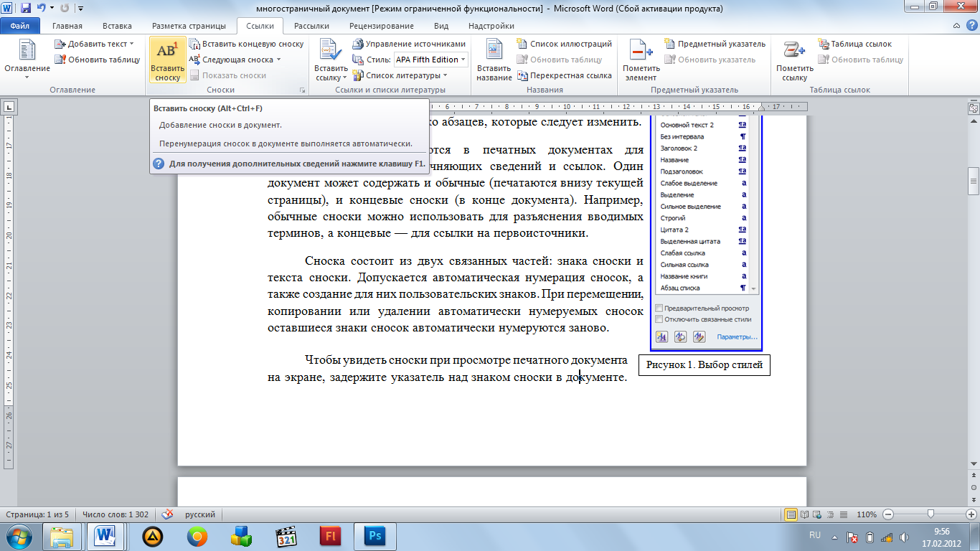Minimize the ribbon with the chevron icon
Screen dimensions: 980x551
(x=957, y=26)
